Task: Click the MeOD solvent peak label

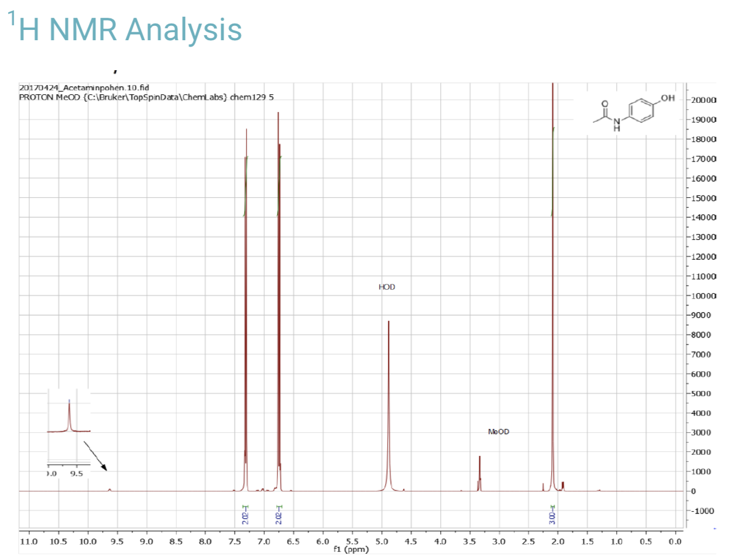Action: (x=499, y=431)
